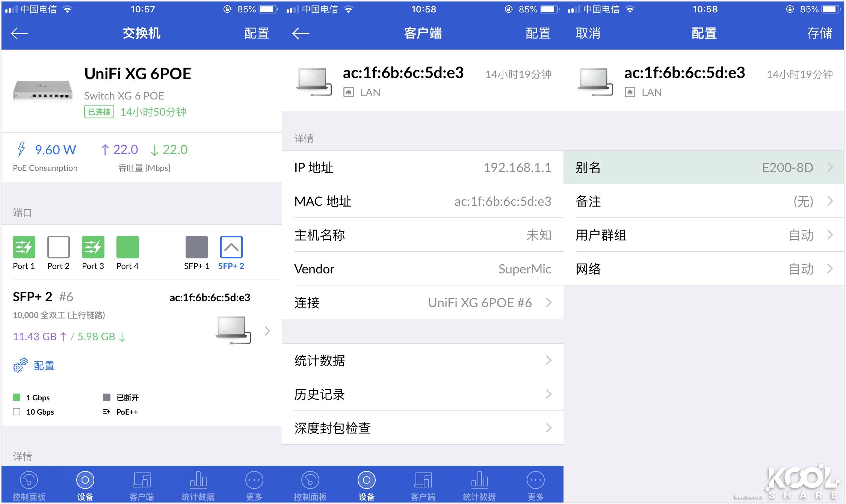
Task: Tap 取消 to cancel editing
Action: pyautogui.click(x=588, y=33)
